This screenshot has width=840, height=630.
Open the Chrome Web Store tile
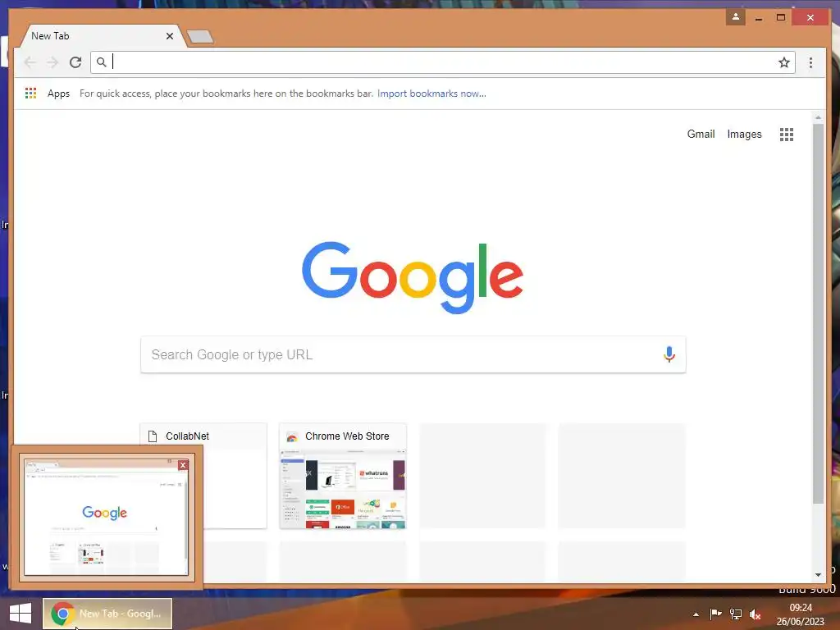pos(343,476)
